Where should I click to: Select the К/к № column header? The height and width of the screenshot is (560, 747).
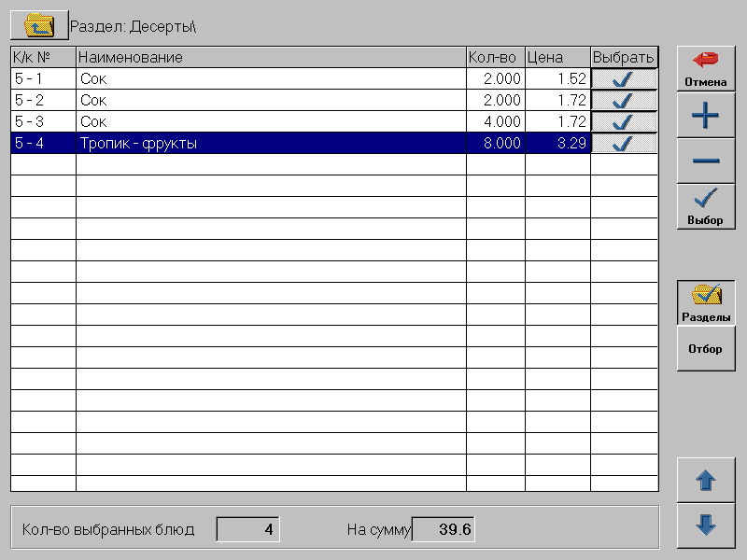43,57
